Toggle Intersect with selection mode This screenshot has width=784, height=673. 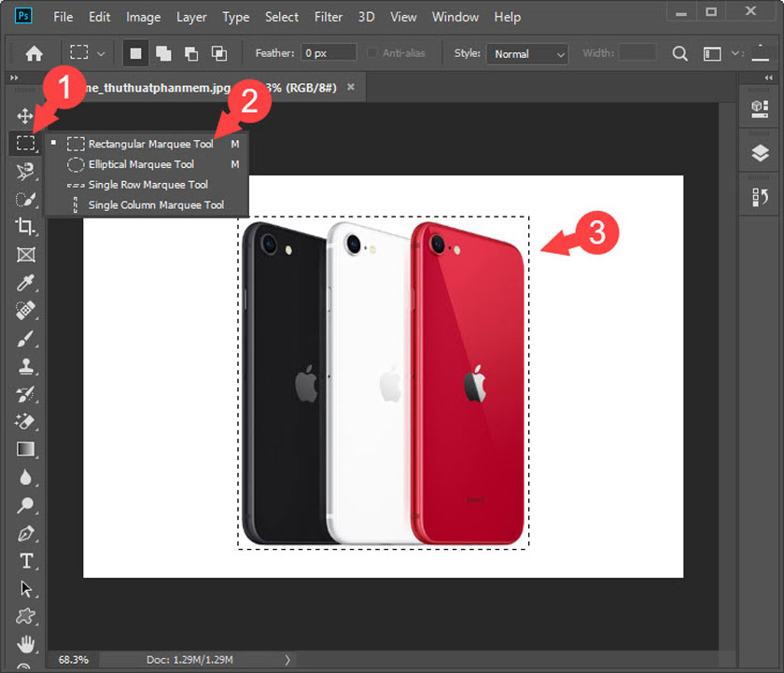[219, 53]
